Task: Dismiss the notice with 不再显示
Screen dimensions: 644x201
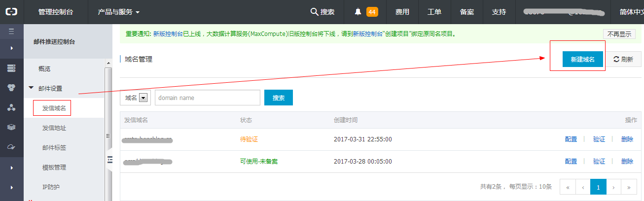Action: (619, 34)
